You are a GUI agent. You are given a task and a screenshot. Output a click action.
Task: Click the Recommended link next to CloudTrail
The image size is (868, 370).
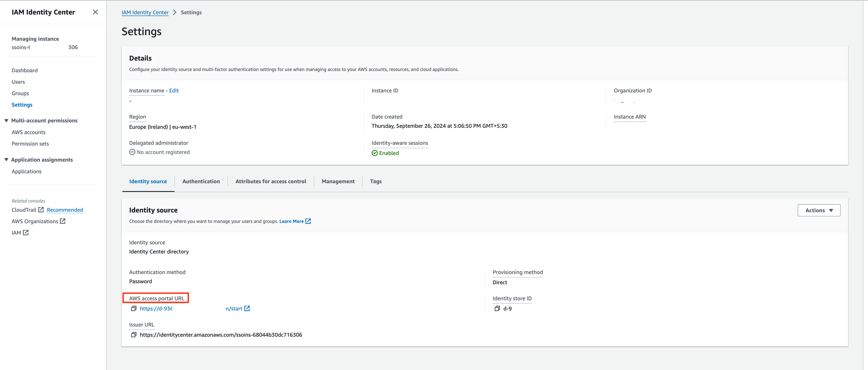pyautogui.click(x=65, y=210)
